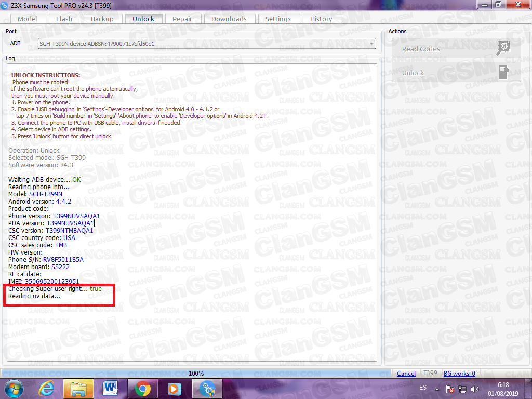Viewport: 532px width, 399px height.
Task: Open Microsoft Word from the taskbar
Action: tap(110, 389)
